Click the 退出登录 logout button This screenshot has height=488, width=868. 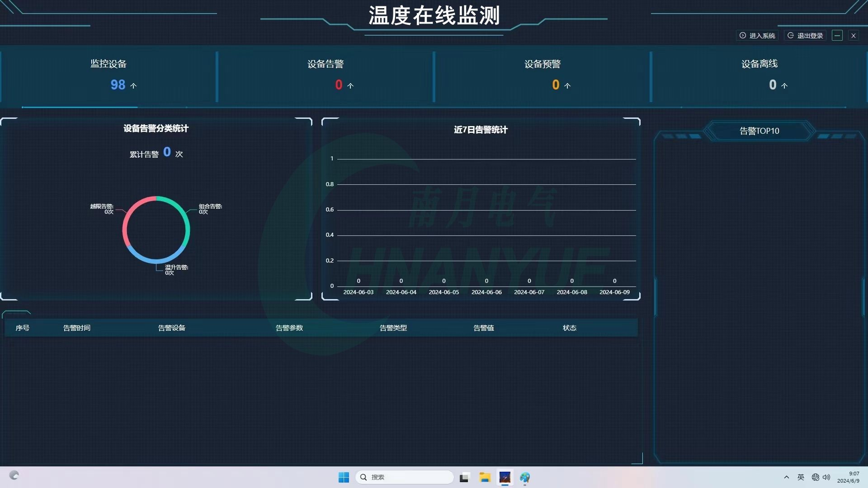click(805, 36)
